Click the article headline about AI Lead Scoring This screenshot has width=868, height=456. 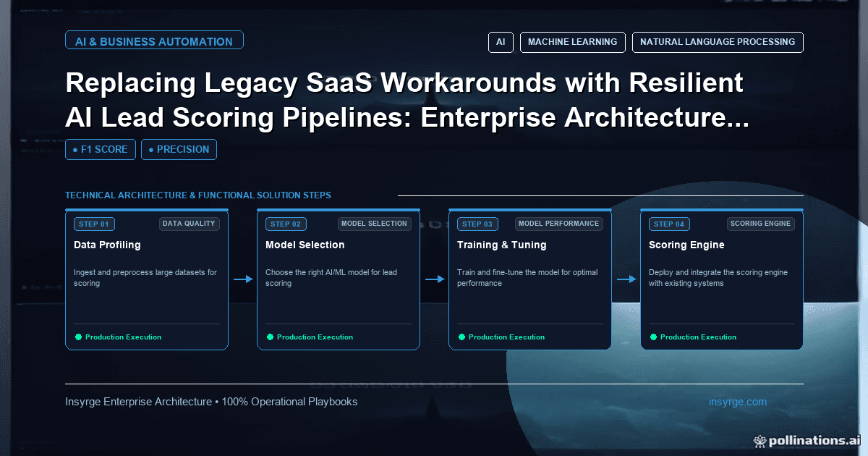407,100
